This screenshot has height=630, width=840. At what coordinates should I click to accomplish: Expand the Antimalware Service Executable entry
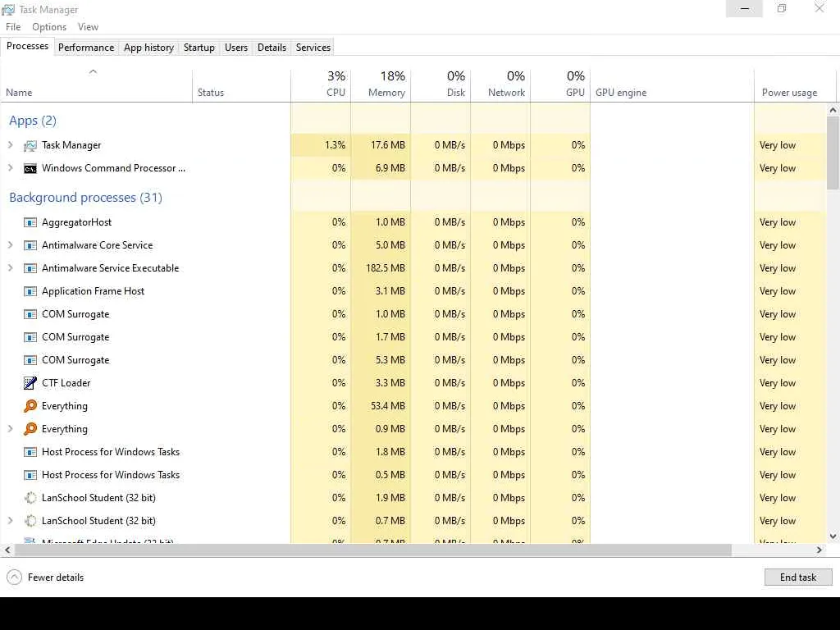(x=10, y=268)
